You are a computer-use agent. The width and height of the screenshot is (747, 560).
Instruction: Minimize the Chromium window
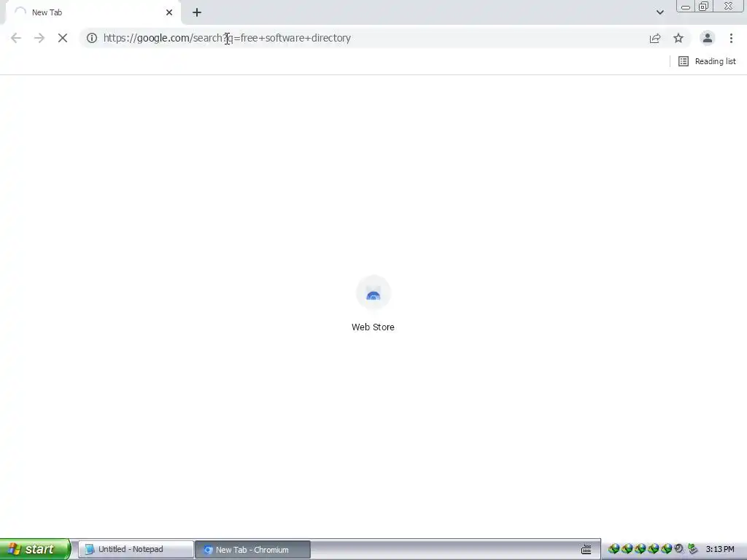point(685,6)
